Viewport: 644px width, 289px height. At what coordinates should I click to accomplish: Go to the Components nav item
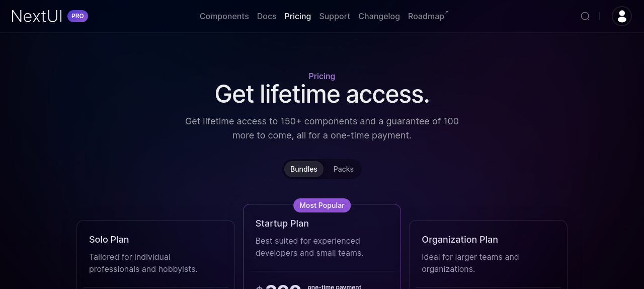click(224, 16)
